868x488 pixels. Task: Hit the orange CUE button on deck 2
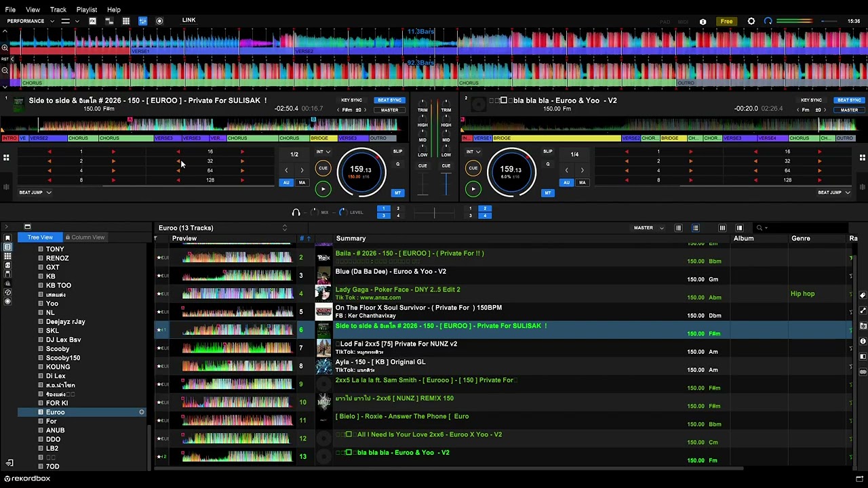pyautogui.click(x=473, y=168)
